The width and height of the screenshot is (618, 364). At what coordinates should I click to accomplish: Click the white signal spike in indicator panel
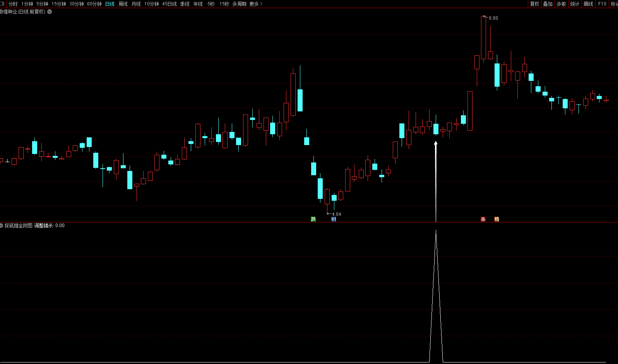click(436, 296)
